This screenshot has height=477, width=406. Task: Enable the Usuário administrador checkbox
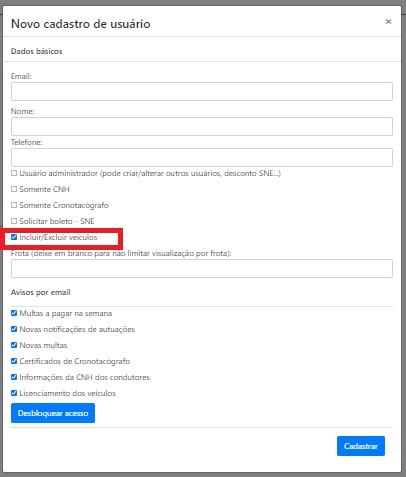coord(14,173)
